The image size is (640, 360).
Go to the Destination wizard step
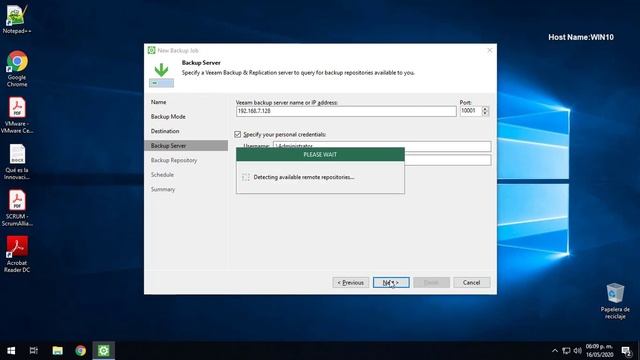(165, 131)
